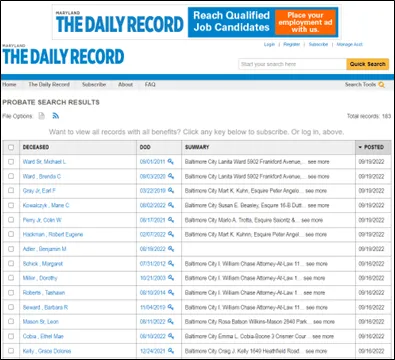
Task: Click key icon in Miller, Dorothy row
Action: 171,278
